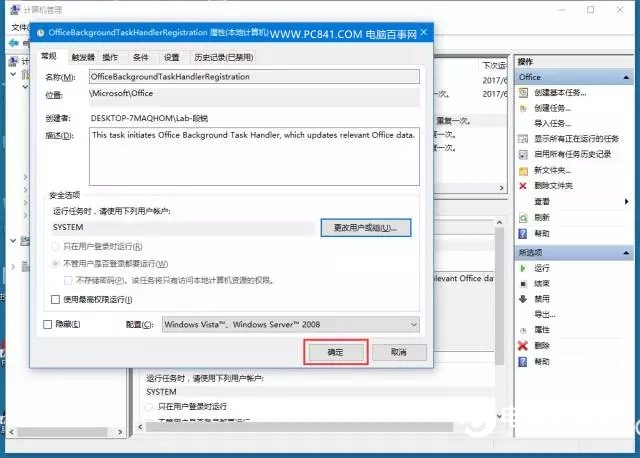Viewport: 640px width, 458px height.
Task: Click the red X 删除 icon under 所选项
Action: pyautogui.click(x=523, y=346)
